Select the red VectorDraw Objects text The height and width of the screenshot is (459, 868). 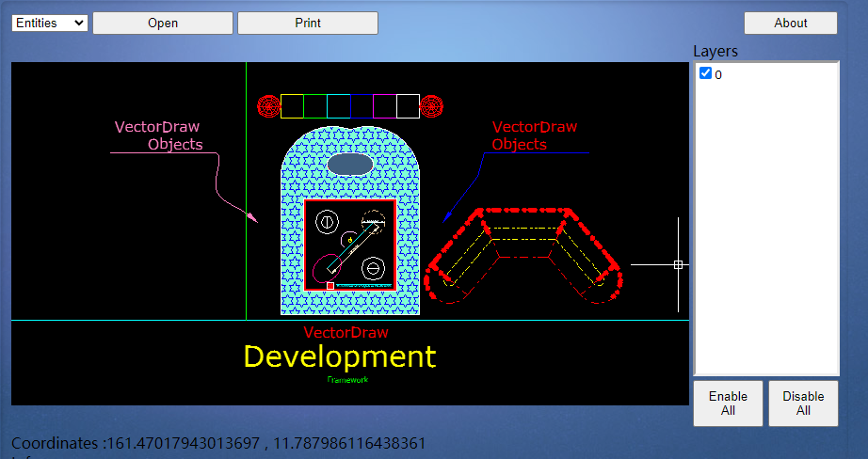535,135
